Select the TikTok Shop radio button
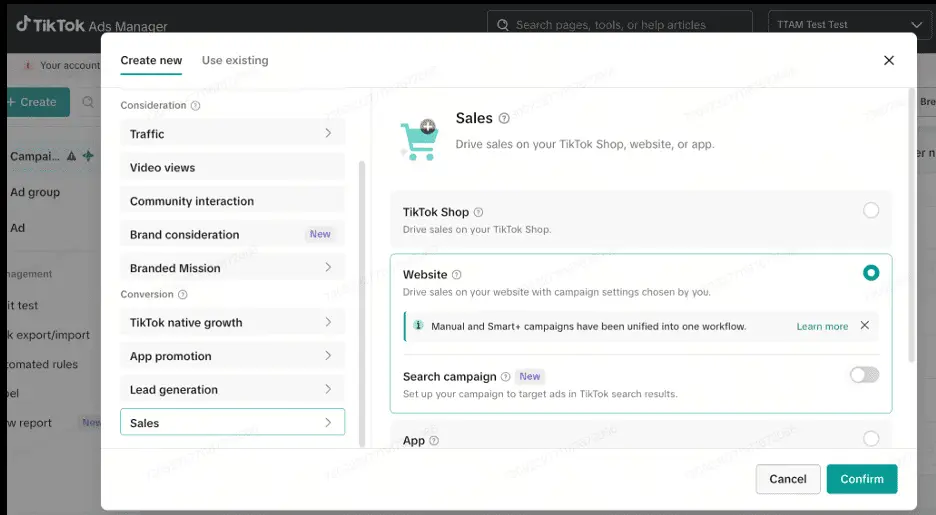The image size is (936, 515). pos(871,210)
